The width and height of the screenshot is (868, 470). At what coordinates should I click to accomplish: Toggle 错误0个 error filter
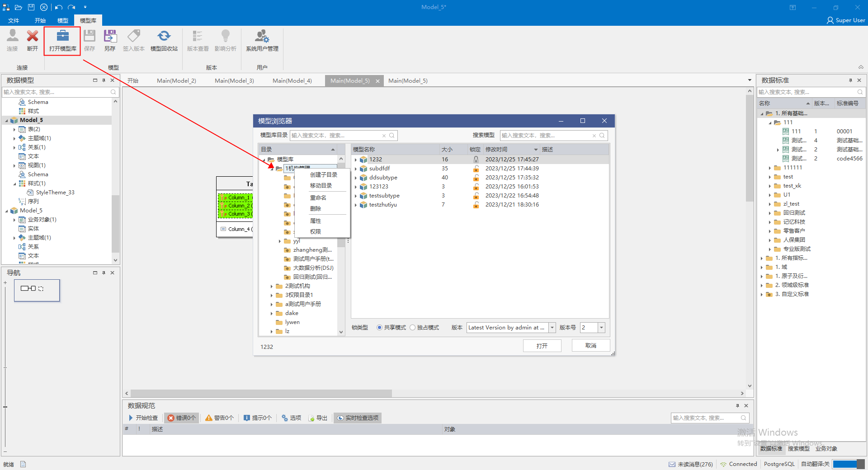click(x=181, y=418)
